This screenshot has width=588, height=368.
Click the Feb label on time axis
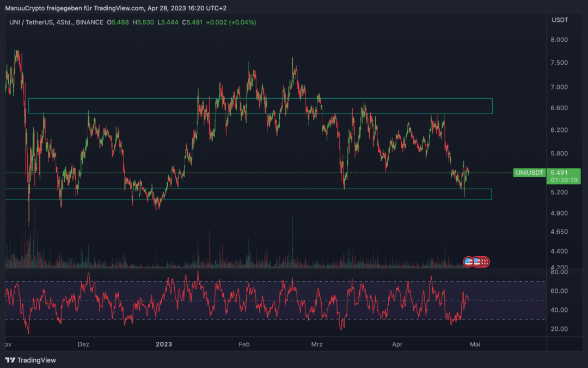244,345
